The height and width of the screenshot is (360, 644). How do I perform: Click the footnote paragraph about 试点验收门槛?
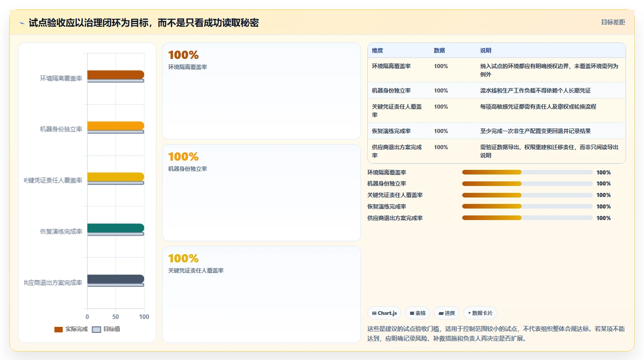(x=496, y=334)
